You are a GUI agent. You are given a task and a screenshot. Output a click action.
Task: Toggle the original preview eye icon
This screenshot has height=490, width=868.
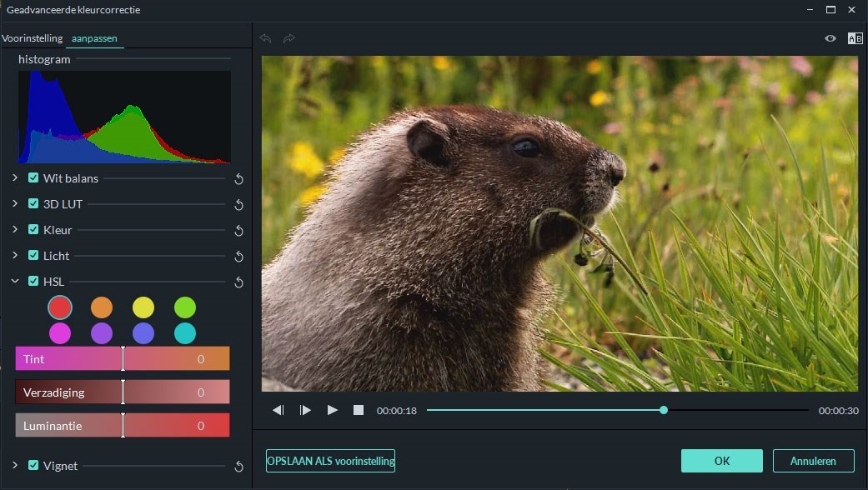[x=830, y=38]
